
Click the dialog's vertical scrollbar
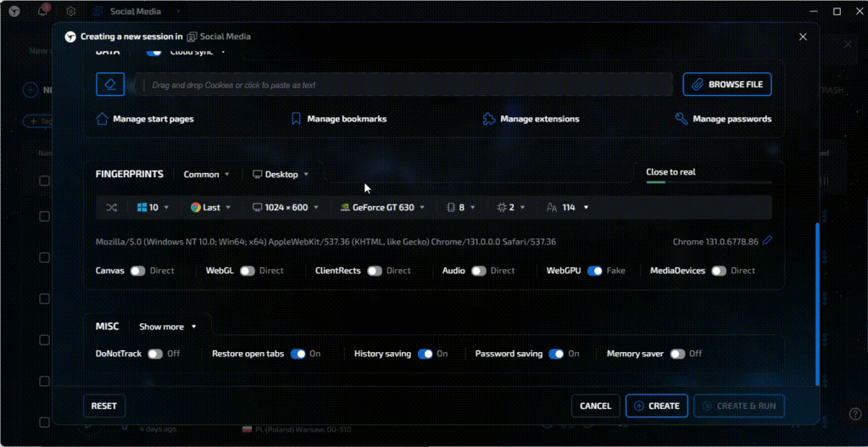pos(817,304)
